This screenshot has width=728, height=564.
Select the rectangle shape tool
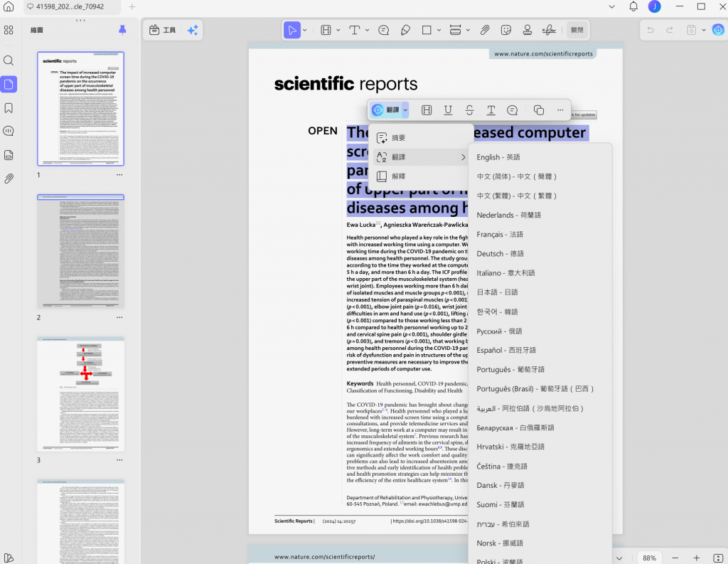pyautogui.click(x=427, y=30)
